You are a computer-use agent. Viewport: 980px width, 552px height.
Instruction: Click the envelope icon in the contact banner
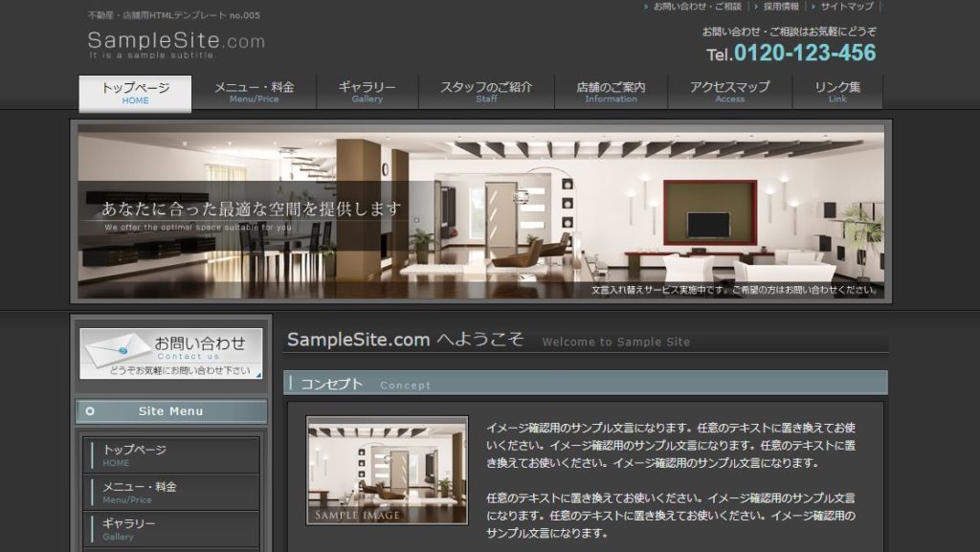tap(115, 351)
